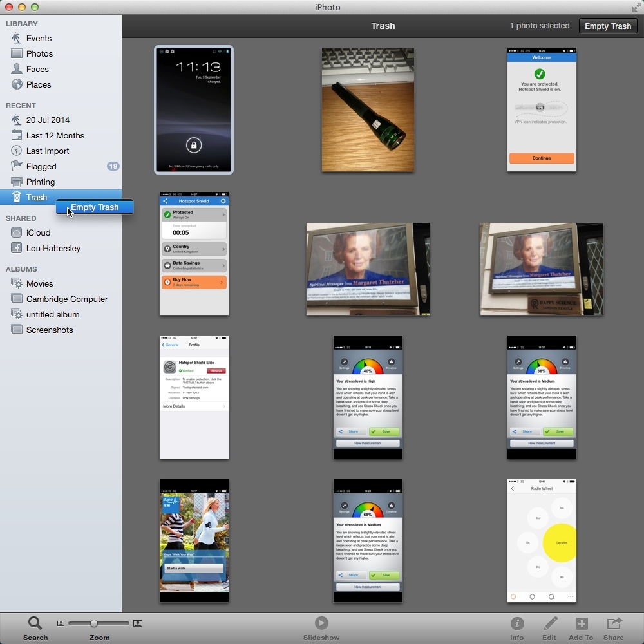Image resolution: width=644 pixels, height=644 pixels.
Task: Click the RECENT section header
Action: 21,106
